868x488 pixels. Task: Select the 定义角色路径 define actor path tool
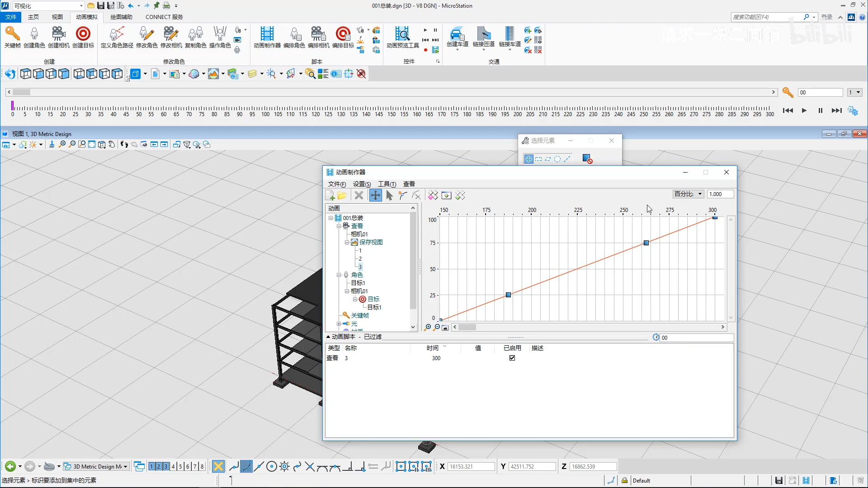click(117, 34)
